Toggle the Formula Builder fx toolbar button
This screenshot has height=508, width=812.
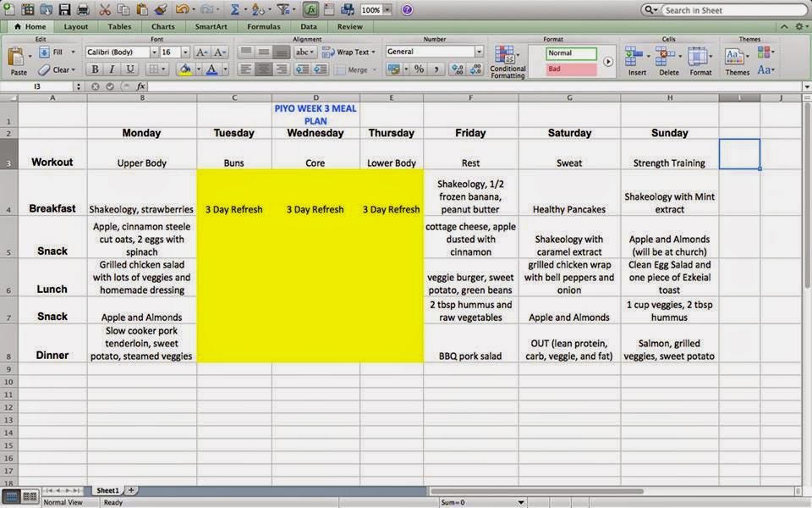(x=310, y=9)
